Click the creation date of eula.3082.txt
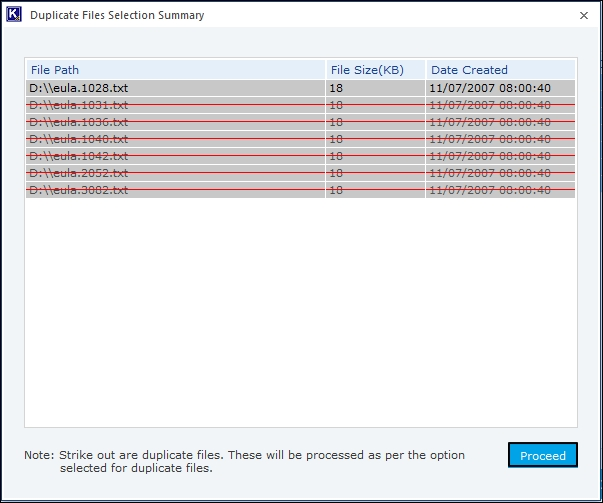The width and height of the screenshot is (603, 503). coord(500,190)
